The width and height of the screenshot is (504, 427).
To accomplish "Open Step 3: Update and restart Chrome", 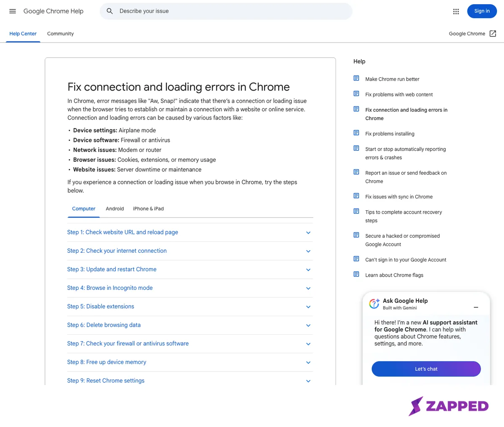I will [112, 269].
